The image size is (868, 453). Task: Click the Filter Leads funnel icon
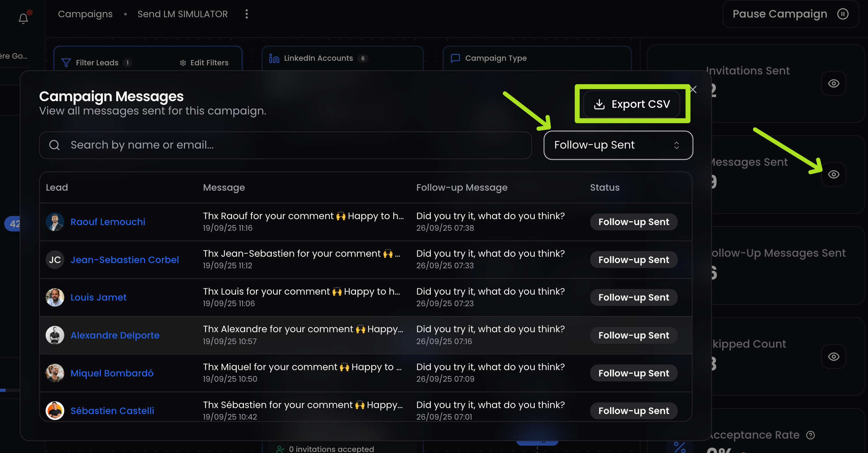click(x=66, y=63)
